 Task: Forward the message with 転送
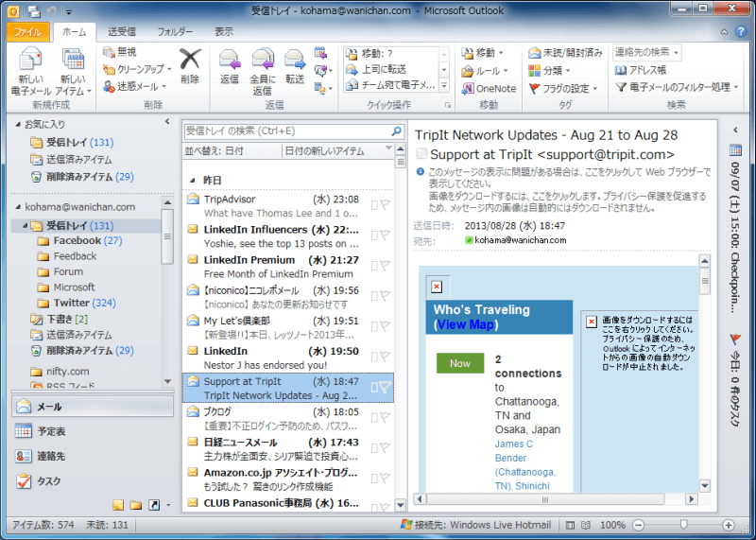coord(295,66)
